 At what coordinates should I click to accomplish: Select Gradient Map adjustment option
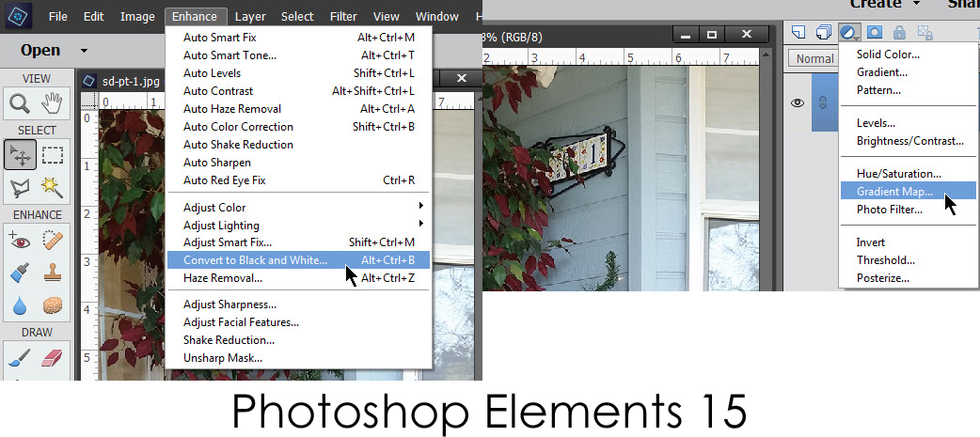point(909,192)
